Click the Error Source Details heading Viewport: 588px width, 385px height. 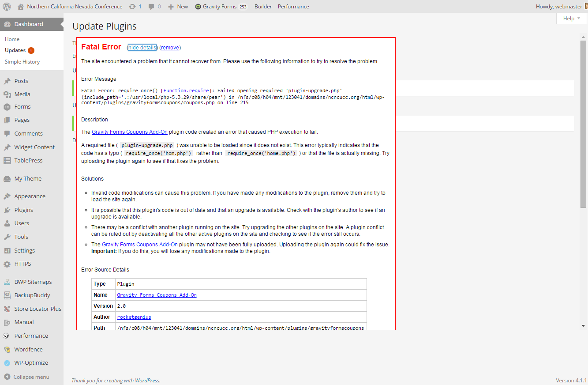pos(105,270)
